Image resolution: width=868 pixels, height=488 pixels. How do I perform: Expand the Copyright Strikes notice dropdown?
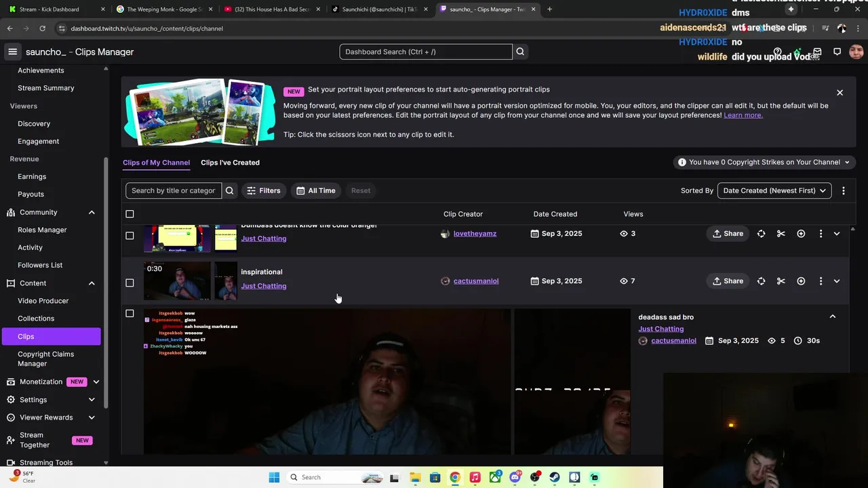tap(764, 162)
